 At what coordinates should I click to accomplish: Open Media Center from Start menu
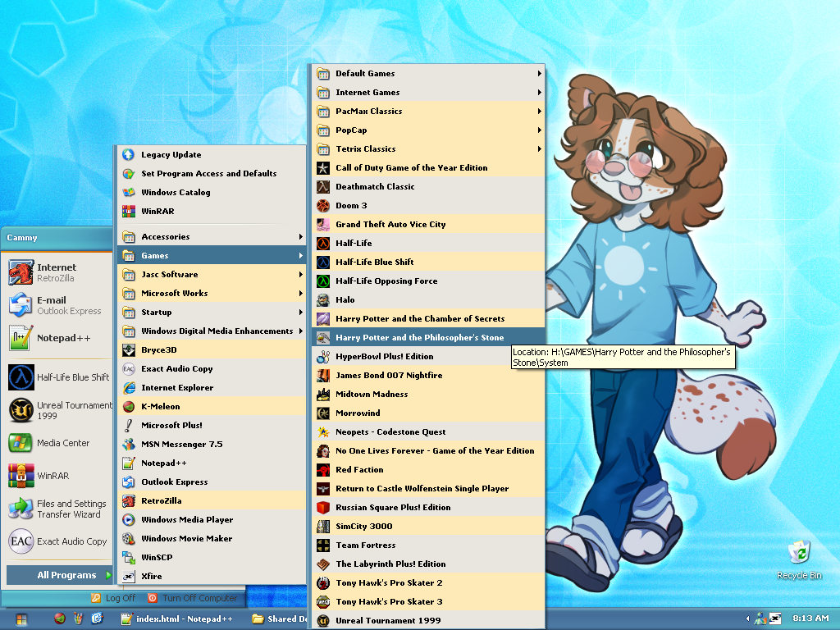62,443
